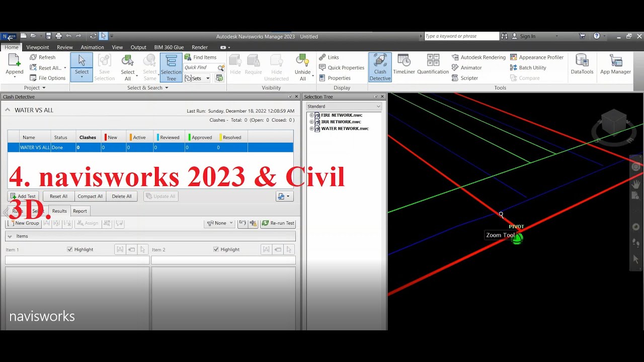Click the Reset All button in Clash Detective
Screen dimensions: 644x362
pyautogui.click(x=58, y=197)
